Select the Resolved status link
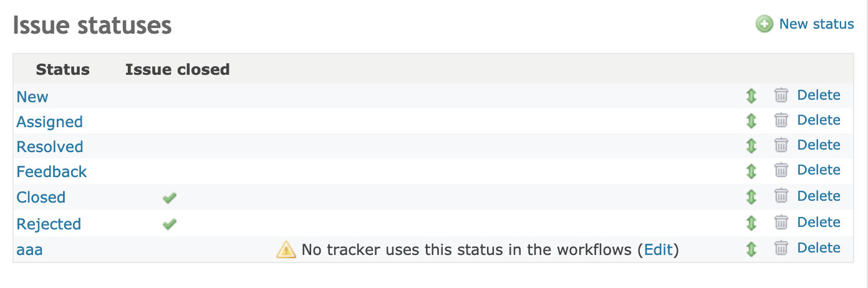 tap(50, 147)
